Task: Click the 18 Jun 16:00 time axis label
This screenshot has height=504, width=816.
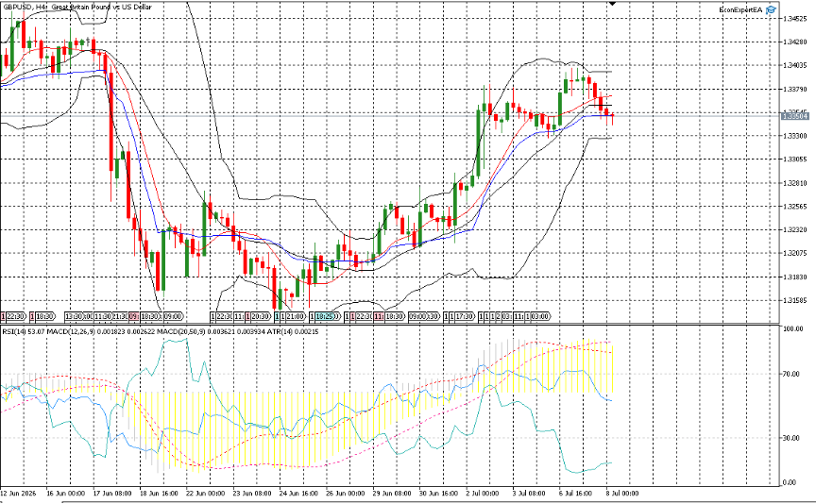Action: click(159, 493)
